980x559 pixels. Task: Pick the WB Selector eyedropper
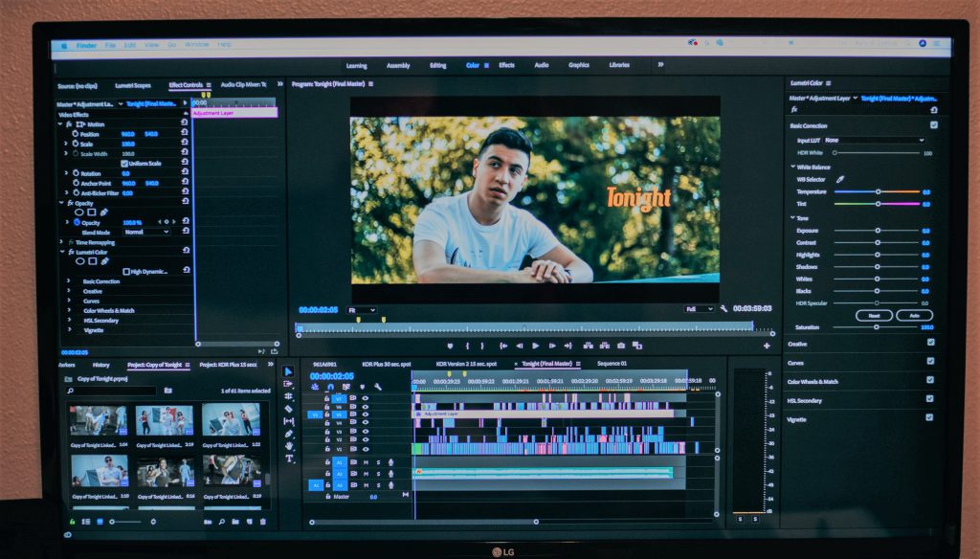tap(840, 179)
